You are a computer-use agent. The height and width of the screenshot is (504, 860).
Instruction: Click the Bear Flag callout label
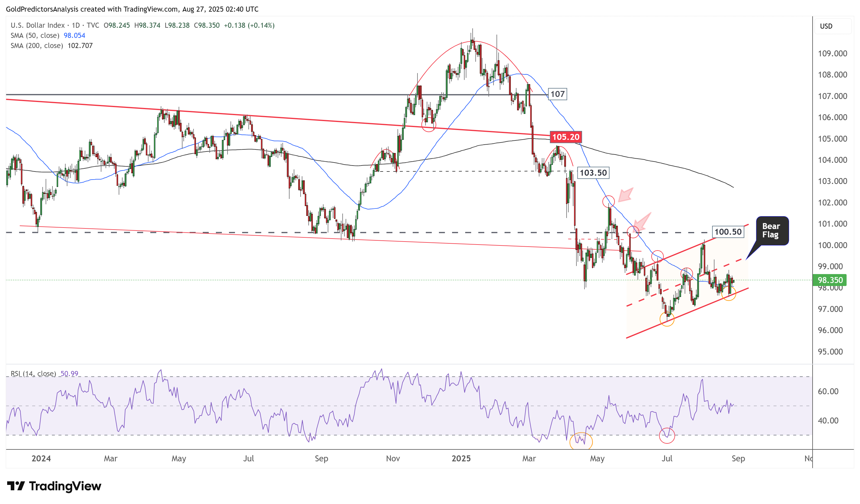(x=772, y=231)
